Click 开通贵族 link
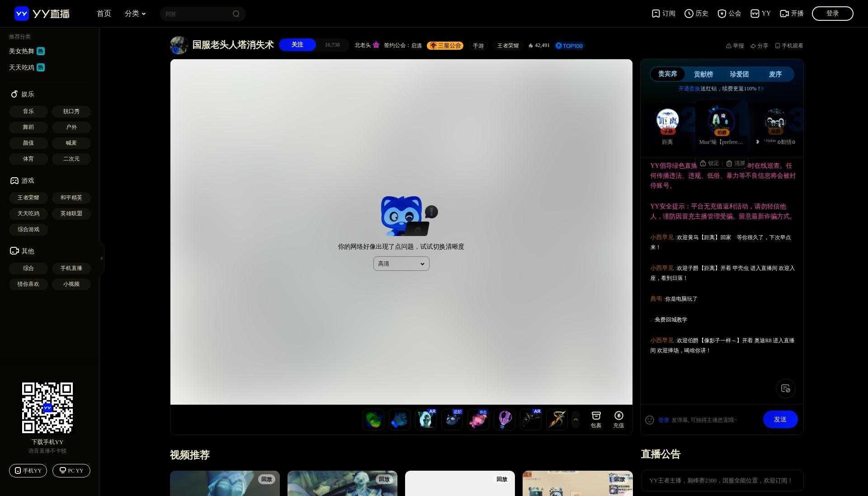The height and width of the screenshot is (496, 868). (689, 89)
